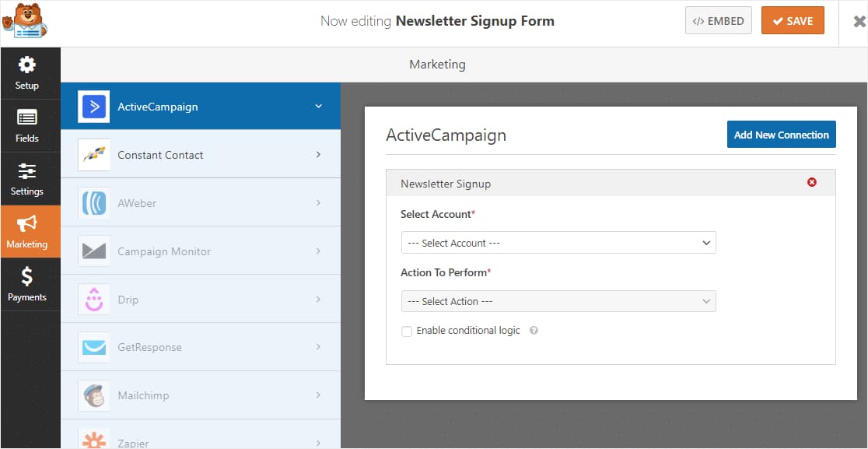868x449 pixels.
Task: Select the Zapier icon
Action: click(93, 440)
